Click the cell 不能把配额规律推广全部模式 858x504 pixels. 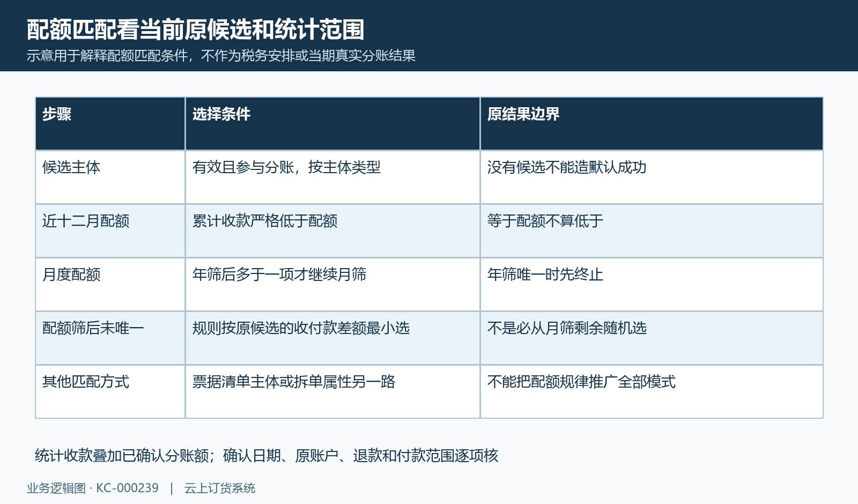click(652, 391)
